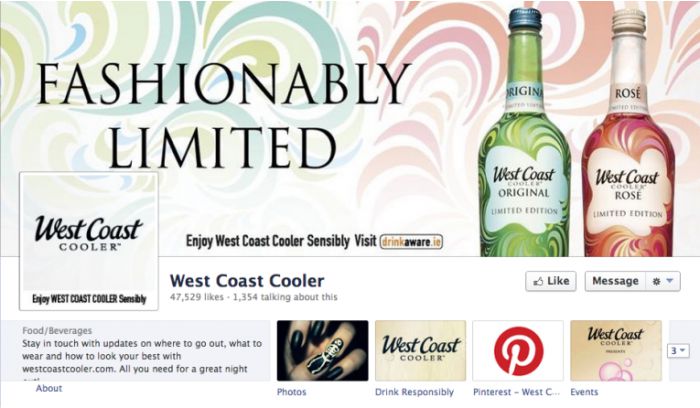Click the West Coast Cooler page title
700x408 pixels.
247,281
